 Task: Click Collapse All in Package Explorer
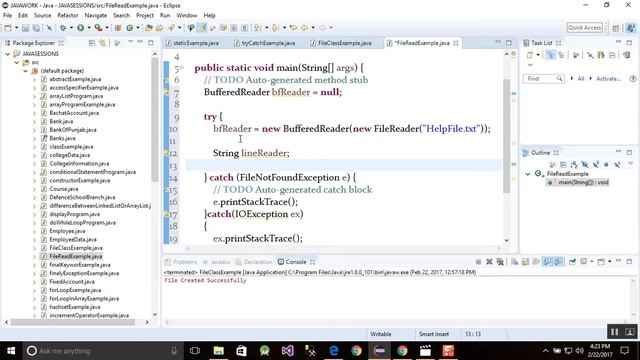click(x=92, y=43)
